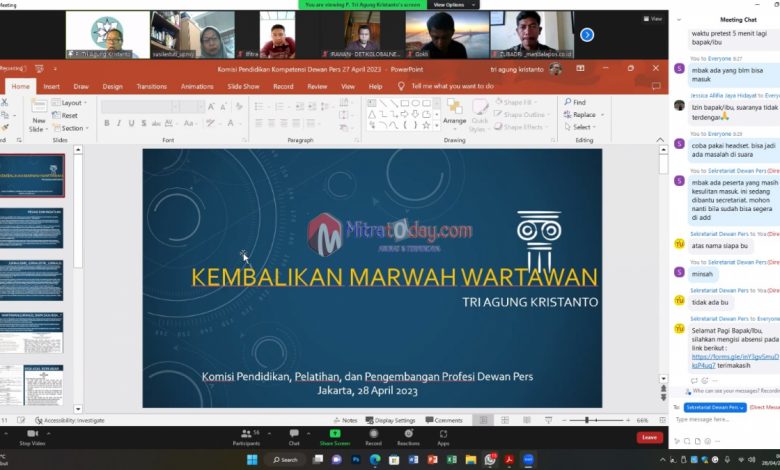Start Slide Show from status bar icon
780x470 pixels.
point(548,420)
